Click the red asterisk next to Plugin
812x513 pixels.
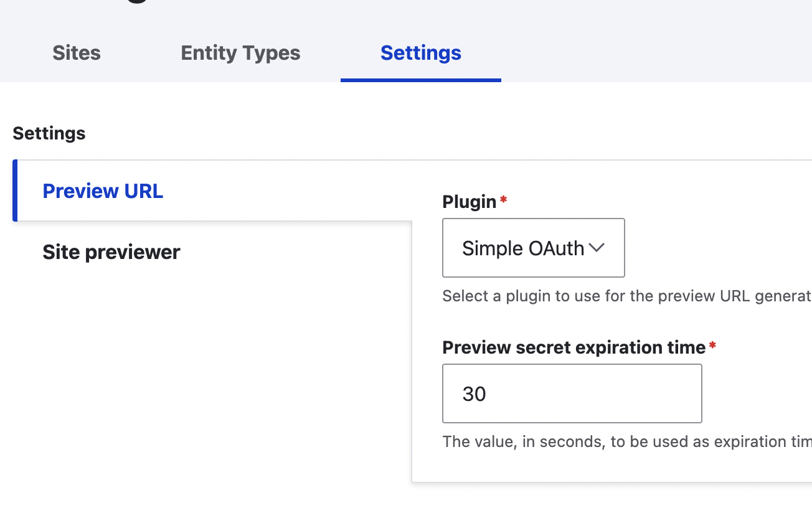(504, 200)
